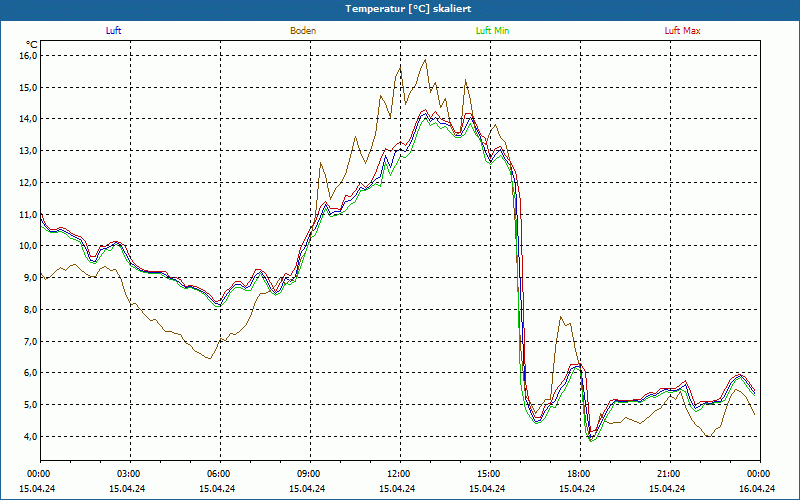Click the °C unit label on axis
Viewport: 800px width, 500px height.
click(32, 45)
